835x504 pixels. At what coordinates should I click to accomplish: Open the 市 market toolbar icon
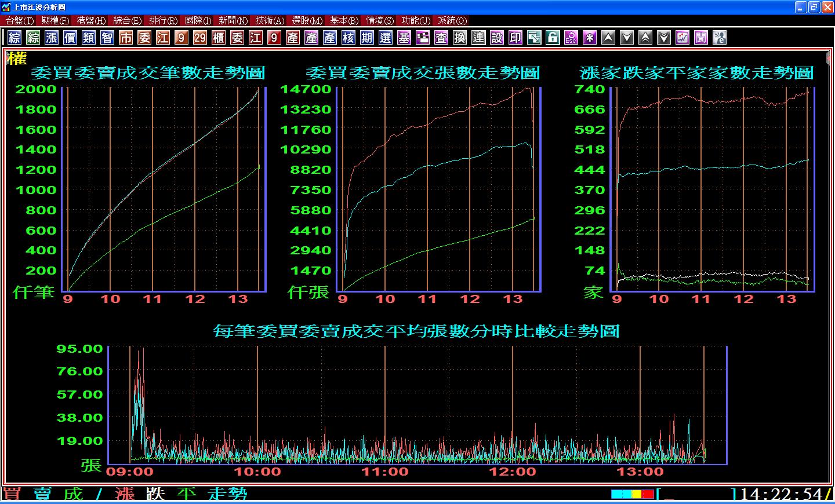click(x=126, y=38)
